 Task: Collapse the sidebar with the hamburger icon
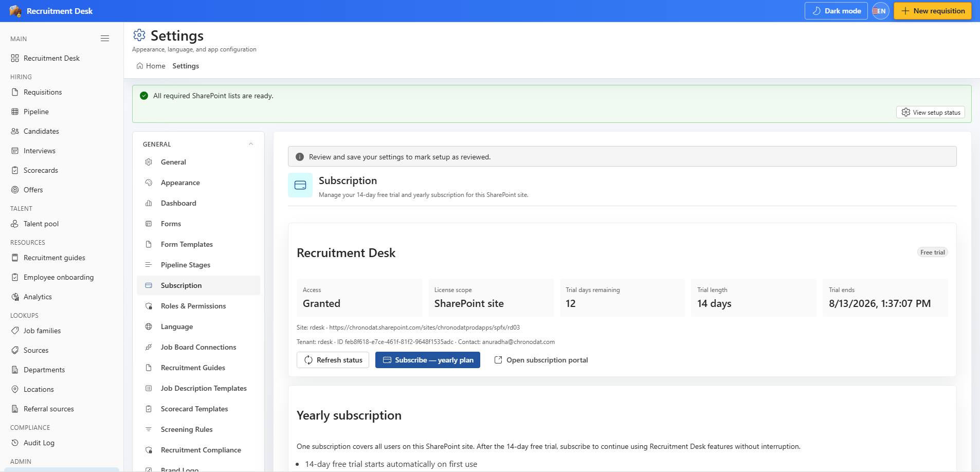[105, 39]
